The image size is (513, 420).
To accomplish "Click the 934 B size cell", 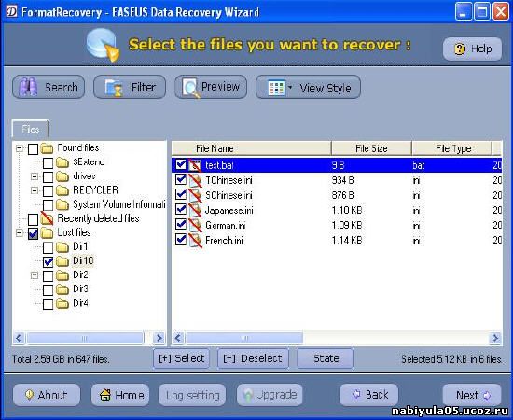I will (343, 180).
